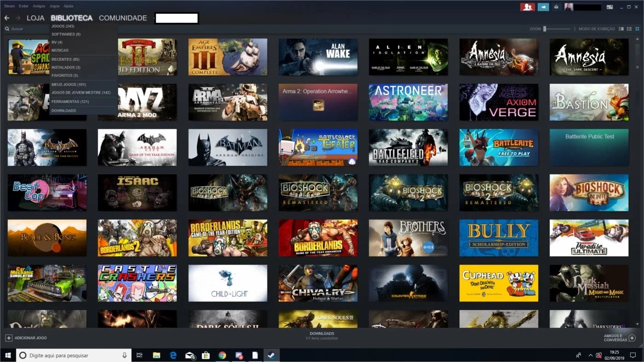Click AMIGOS E CONVERSAS label
The height and width of the screenshot is (362, 644).
[615, 338]
